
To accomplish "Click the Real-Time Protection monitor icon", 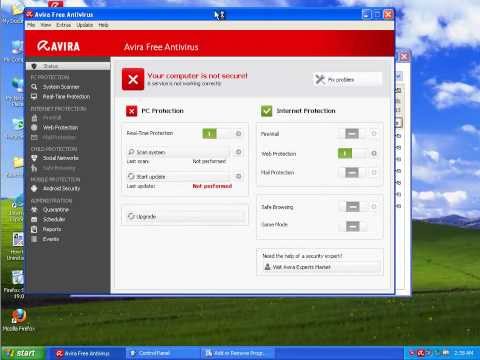I will pyautogui.click(x=34, y=97).
